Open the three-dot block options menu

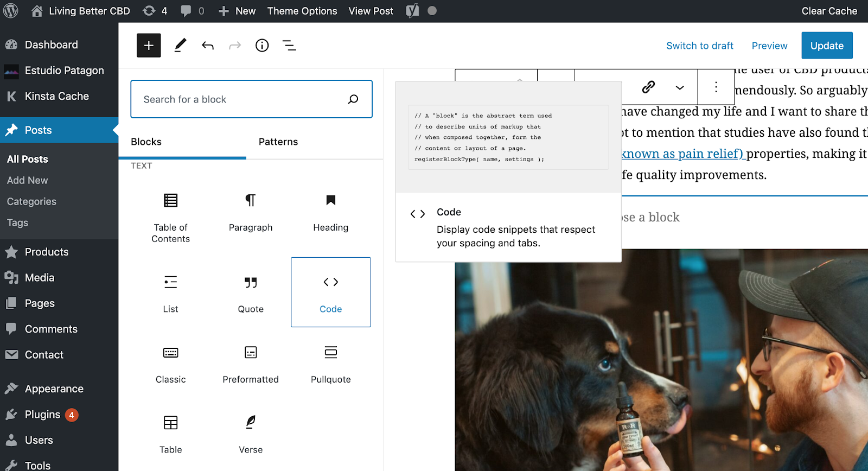[x=716, y=87]
